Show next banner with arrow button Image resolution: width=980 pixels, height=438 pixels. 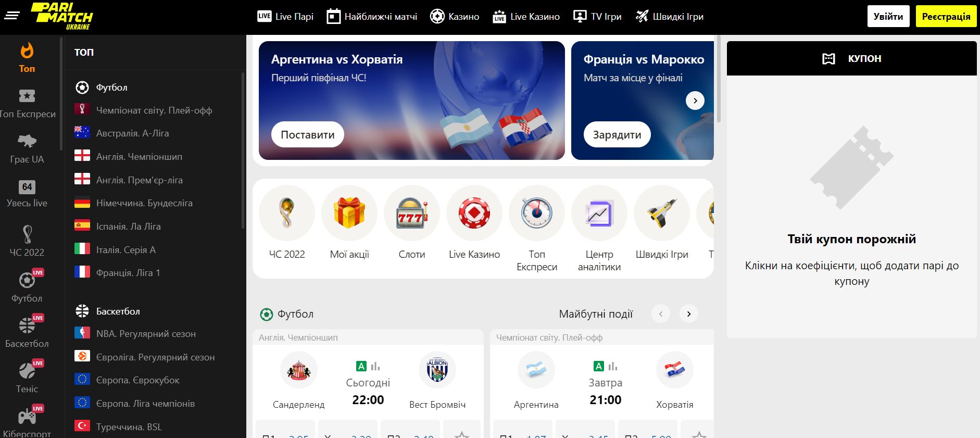[x=695, y=101]
